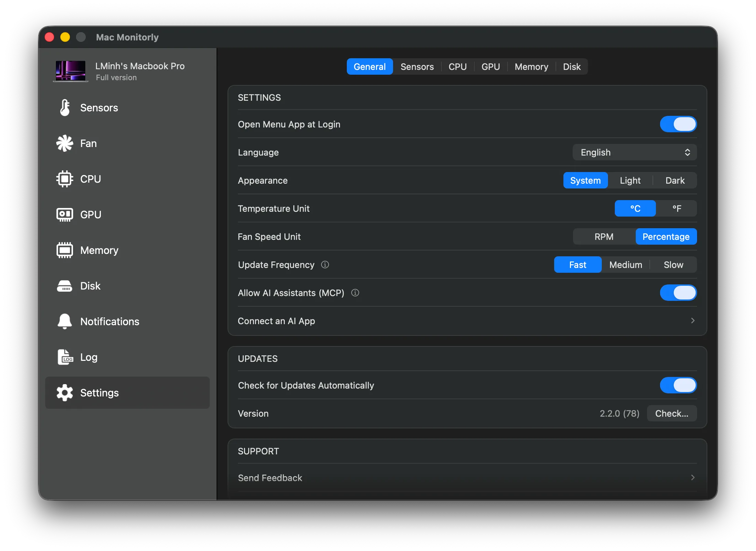
Task: Toggle Check for Updates Automatically switch
Action: [678, 385]
